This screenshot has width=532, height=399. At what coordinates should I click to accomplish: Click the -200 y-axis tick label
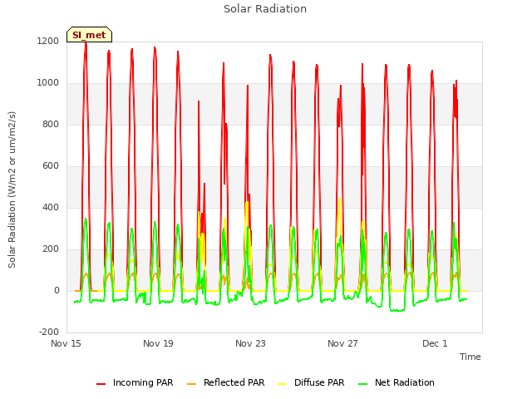pyautogui.click(x=49, y=332)
